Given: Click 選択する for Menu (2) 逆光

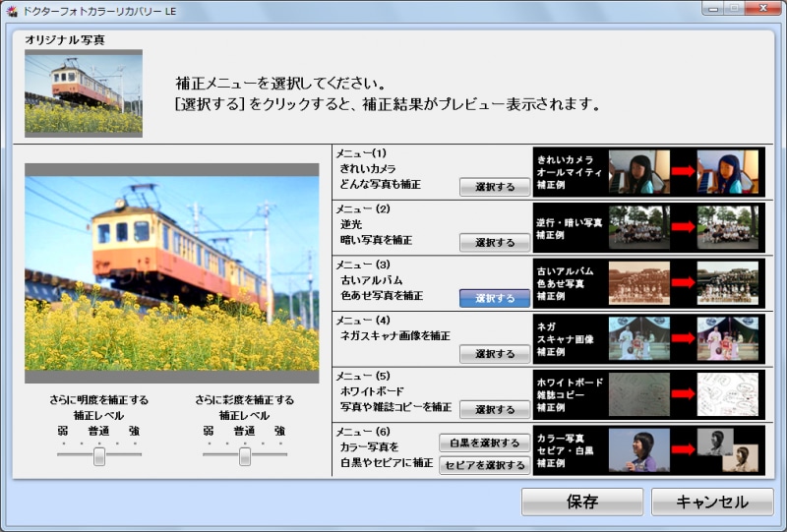Looking at the screenshot, I should [495, 243].
